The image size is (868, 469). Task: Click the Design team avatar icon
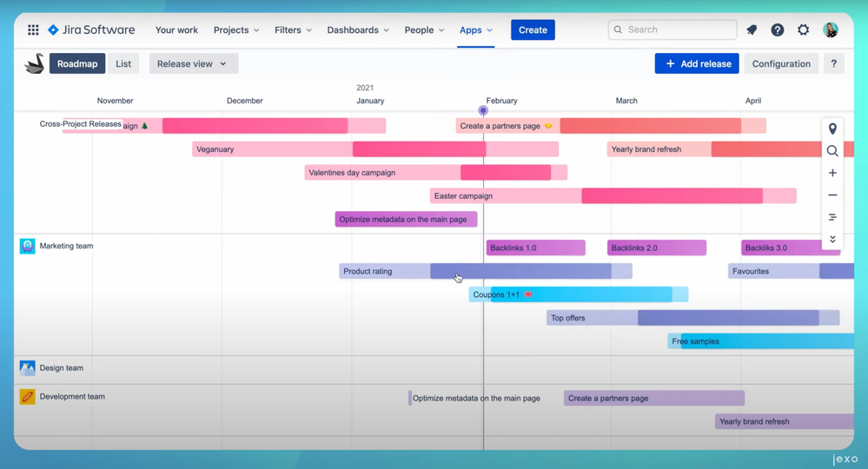[27, 367]
